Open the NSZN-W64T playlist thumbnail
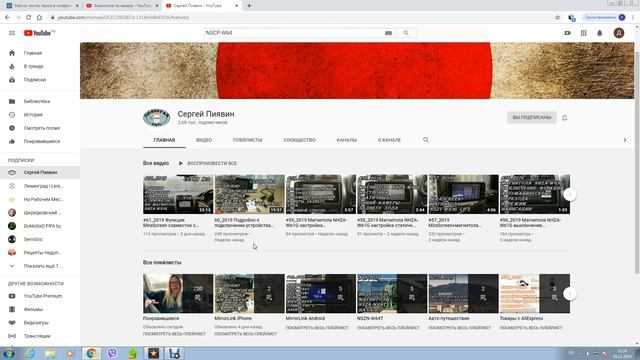The image size is (640, 360). pyautogui.click(x=392, y=293)
